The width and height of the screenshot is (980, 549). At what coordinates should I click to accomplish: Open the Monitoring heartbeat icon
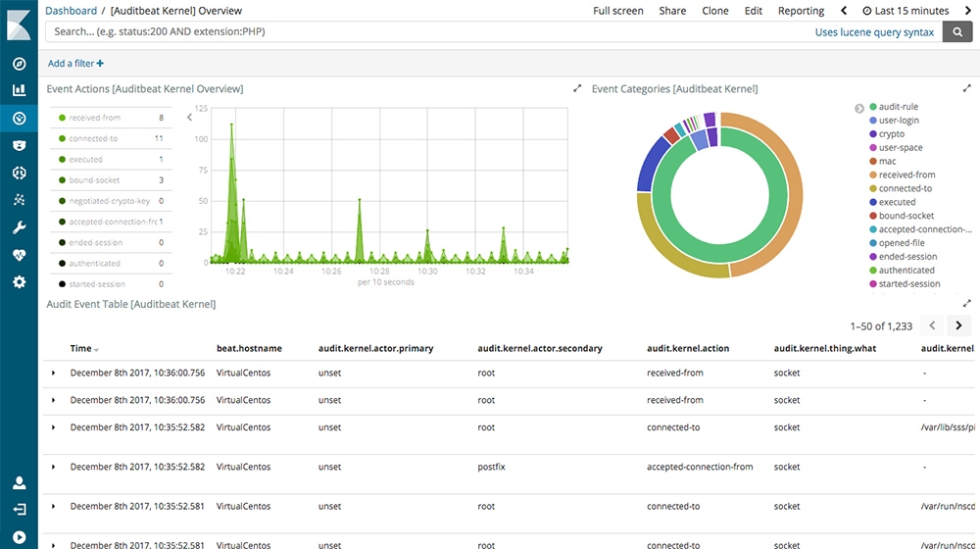pos(20,255)
